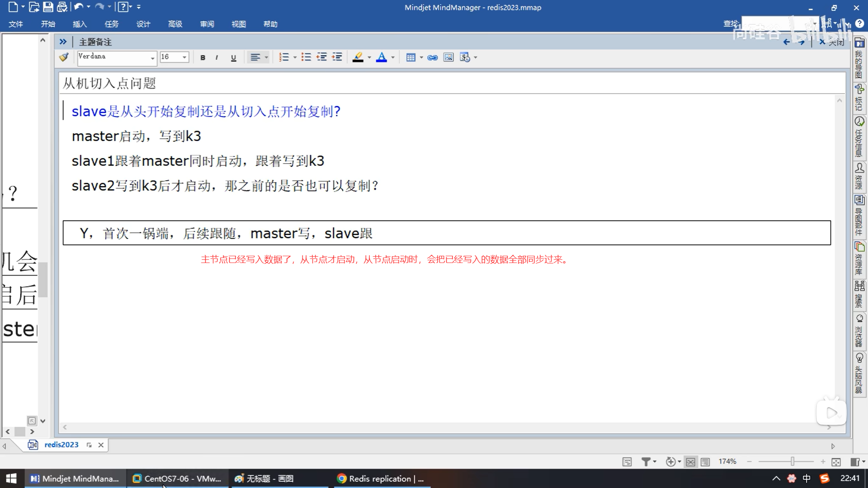Viewport: 868px width, 488px height.
Task: Switch to the redis2023 document tab
Action: coord(61,445)
